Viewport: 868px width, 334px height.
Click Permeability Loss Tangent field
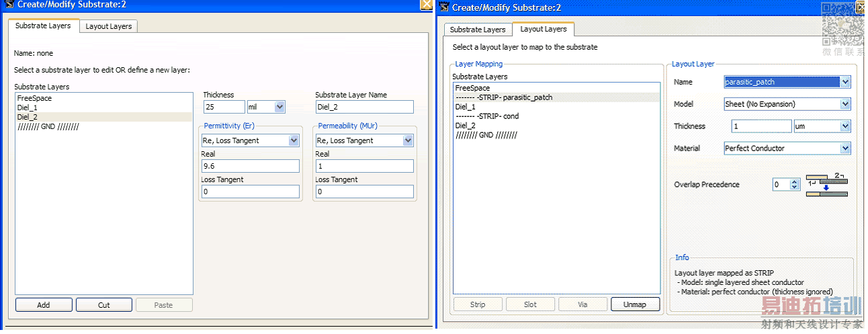[364, 192]
